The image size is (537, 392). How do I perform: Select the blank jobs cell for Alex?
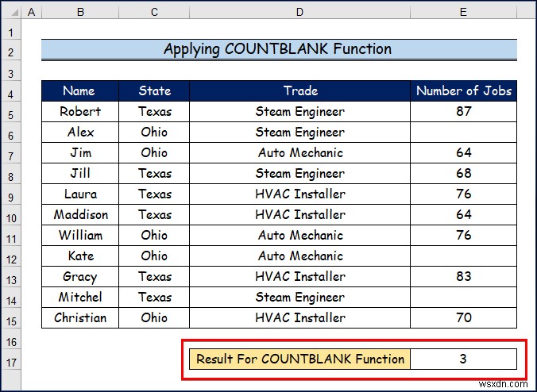464,133
